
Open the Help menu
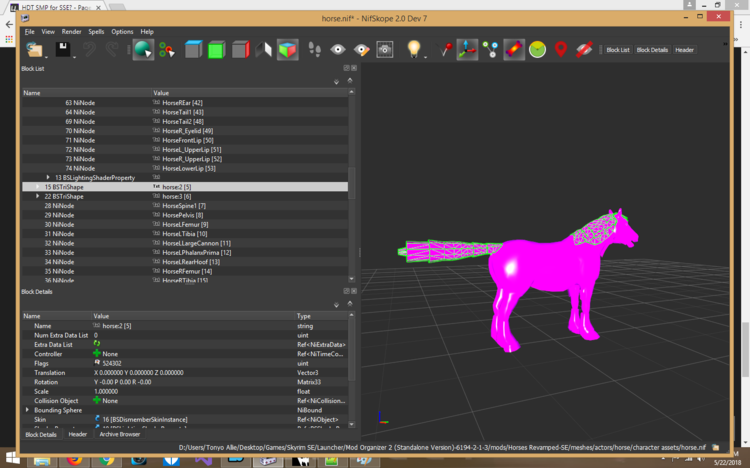pos(147,32)
